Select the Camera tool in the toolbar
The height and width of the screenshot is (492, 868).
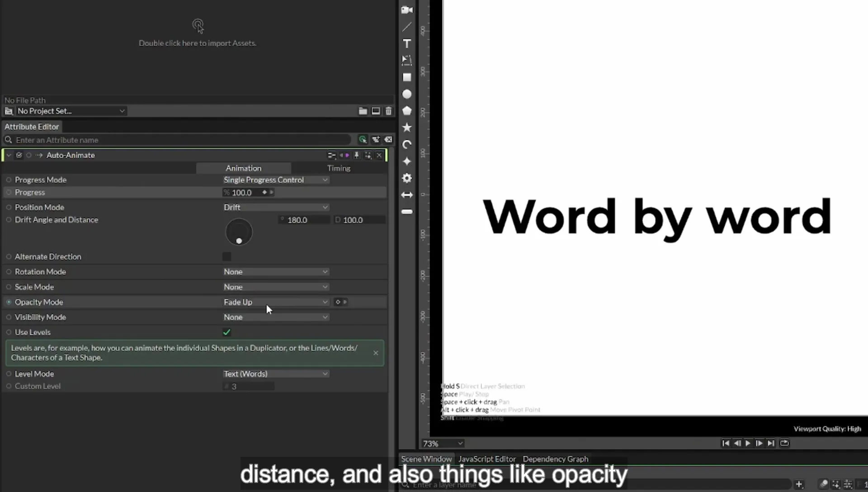click(407, 10)
